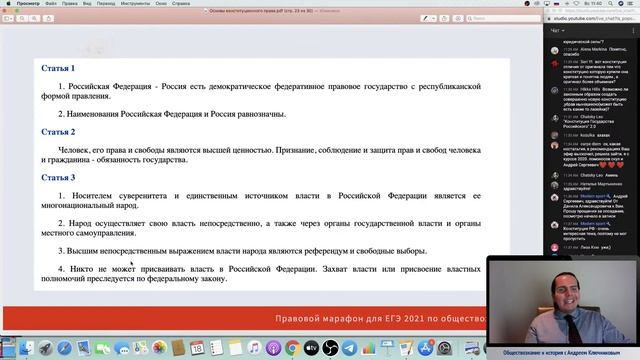
Task: Open Messages from the Dock
Action: coord(122,348)
